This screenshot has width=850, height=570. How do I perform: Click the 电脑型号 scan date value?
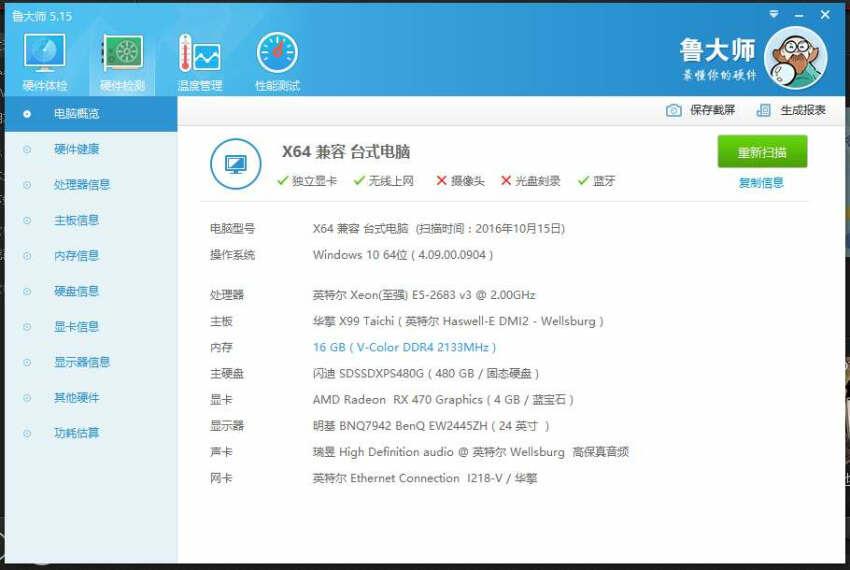(x=439, y=229)
